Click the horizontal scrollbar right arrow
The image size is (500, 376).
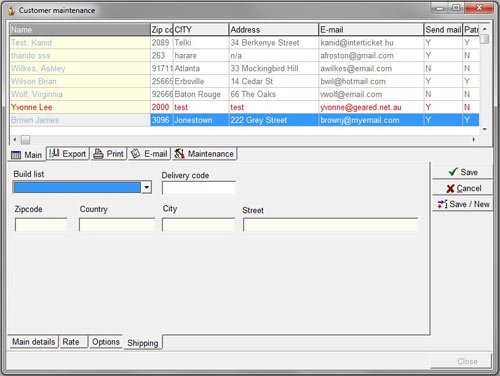coord(474,139)
